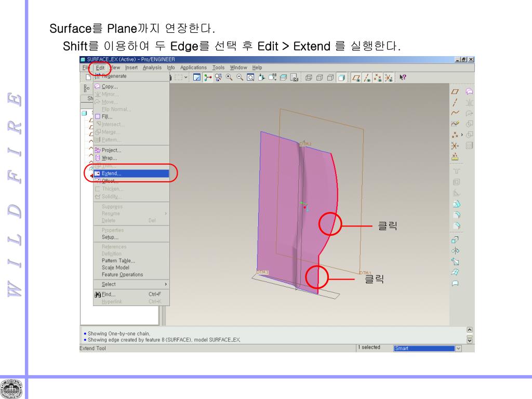Viewport: 532px width, 399px height.
Task: Switch display to Hidden Line mode
Action: 320,78
